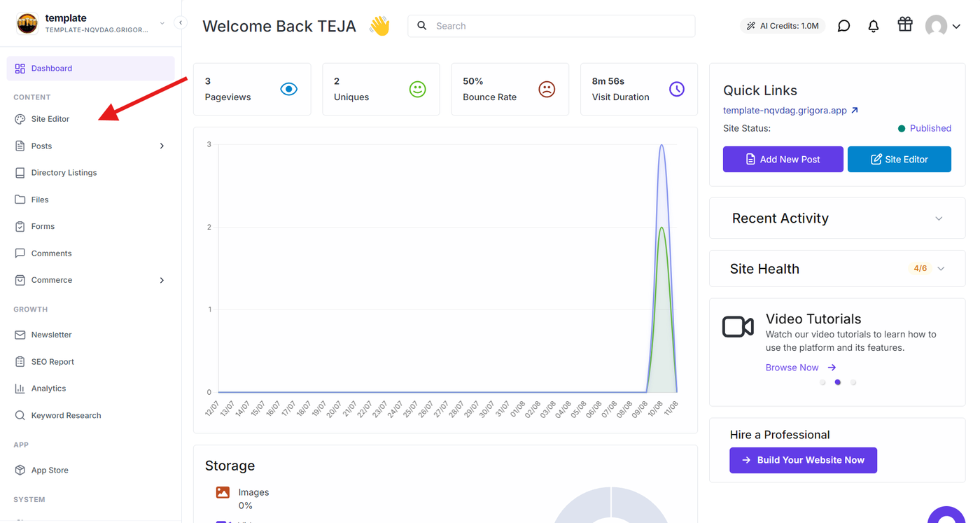The height and width of the screenshot is (523, 980).
Task: Select the middle carousel dot
Action: tap(838, 382)
